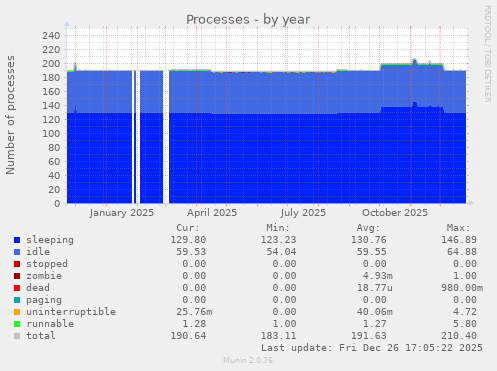
Task: Click the 'Munin 2.0.76' footer text
Action: (x=248, y=360)
